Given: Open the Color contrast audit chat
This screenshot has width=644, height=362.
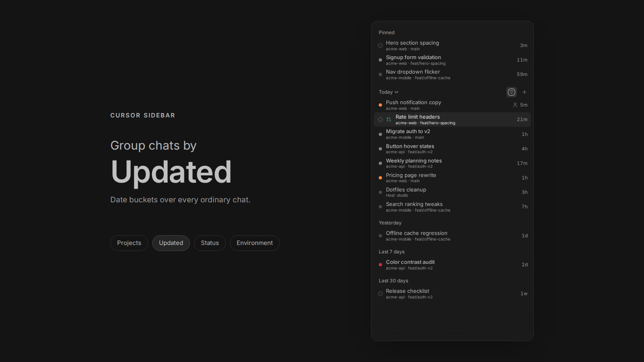Looking at the screenshot, I should pos(452,265).
